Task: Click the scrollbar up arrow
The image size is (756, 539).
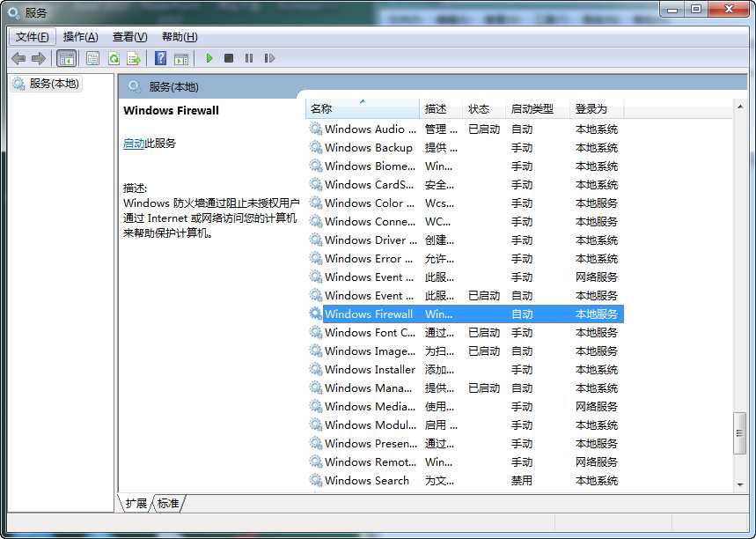Action: [x=739, y=106]
